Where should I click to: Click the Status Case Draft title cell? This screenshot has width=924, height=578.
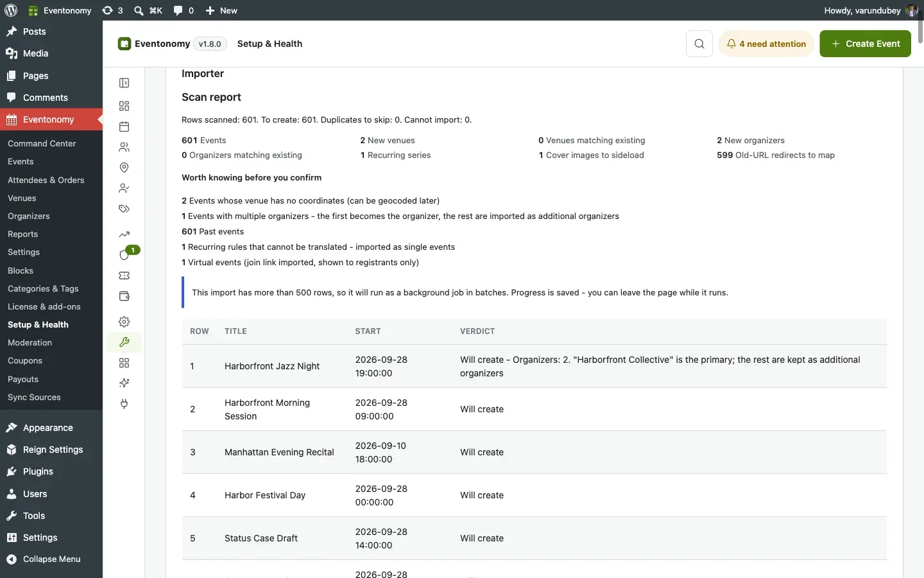(x=261, y=538)
